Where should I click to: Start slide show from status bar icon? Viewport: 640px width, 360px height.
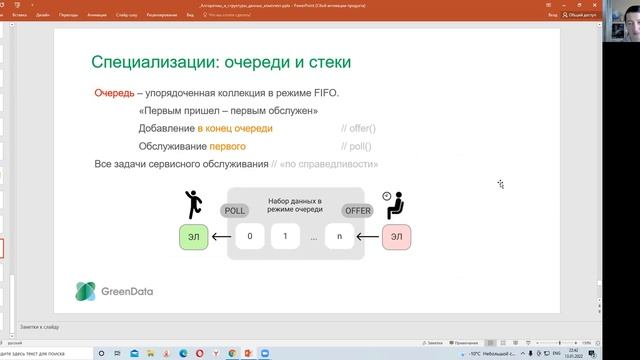pyautogui.click(x=528, y=343)
